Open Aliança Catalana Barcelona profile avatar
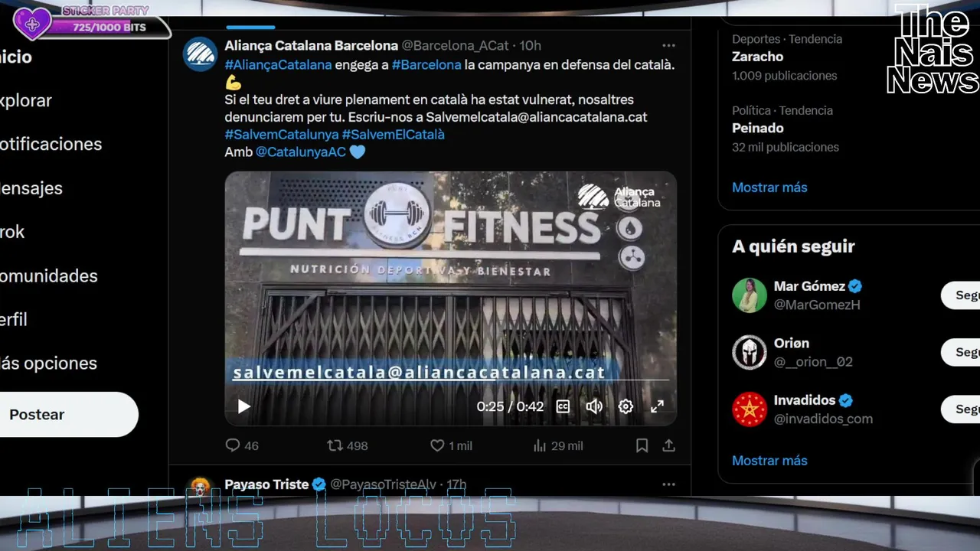Screen dimensions: 980x551 pos(201,54)
